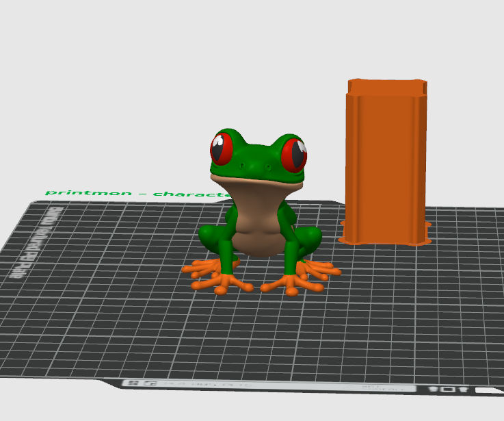Select the orange prime tower block
This screenshot has width=504, height=421.
tap(386, 161)
